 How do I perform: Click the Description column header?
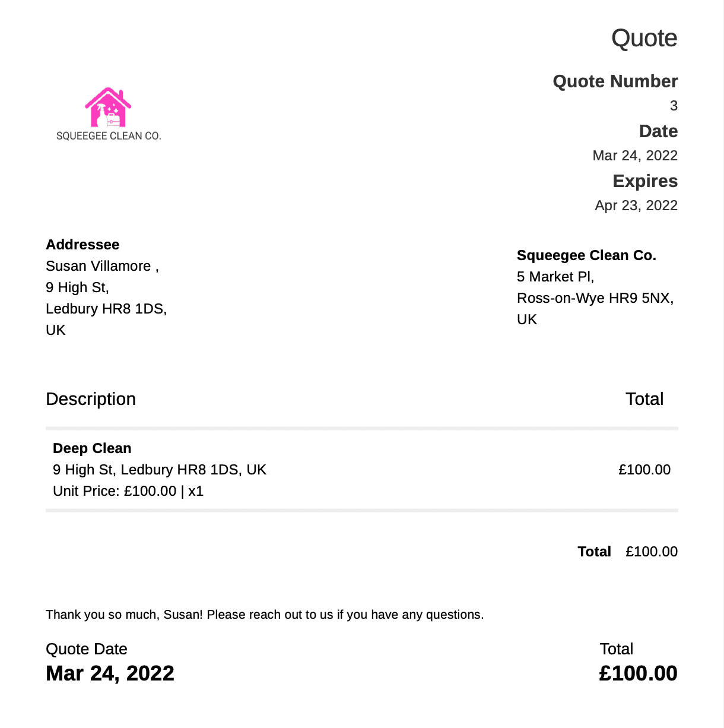91,399
